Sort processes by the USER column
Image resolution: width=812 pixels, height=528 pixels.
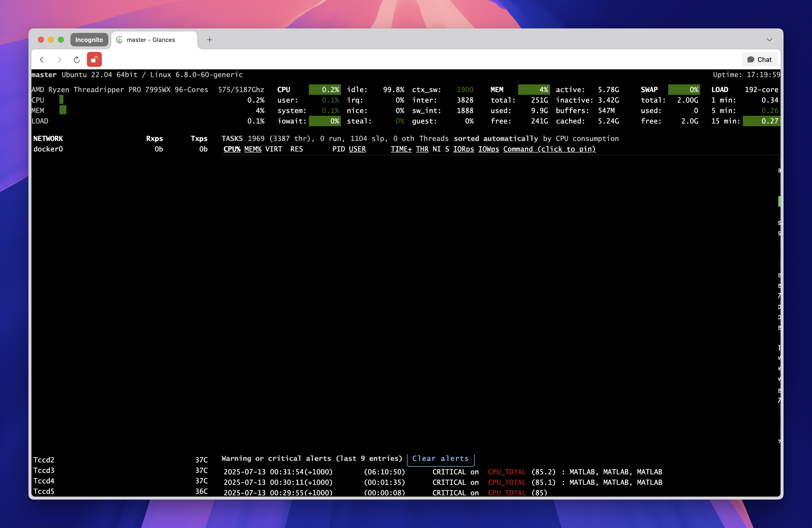[357, 149]
